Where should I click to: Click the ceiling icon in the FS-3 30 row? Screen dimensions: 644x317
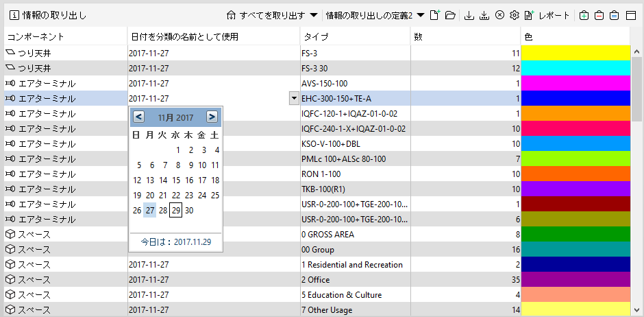point(10,68)
